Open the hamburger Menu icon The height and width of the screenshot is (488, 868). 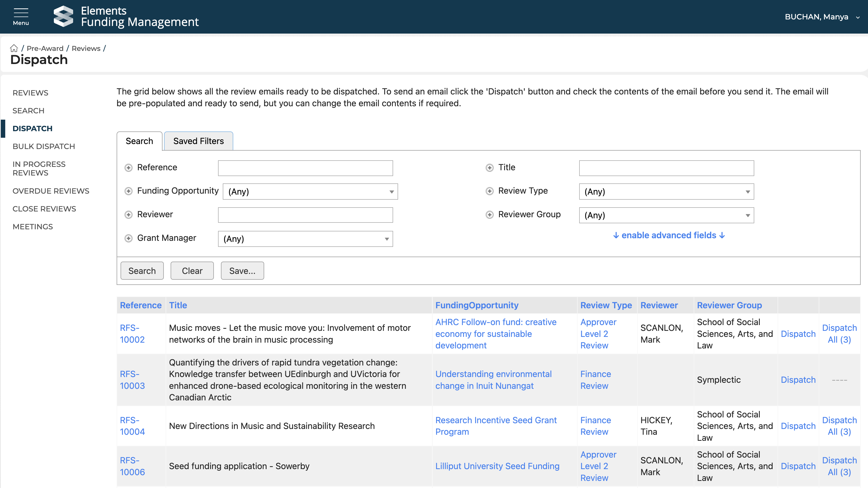[x=21, y=16]
